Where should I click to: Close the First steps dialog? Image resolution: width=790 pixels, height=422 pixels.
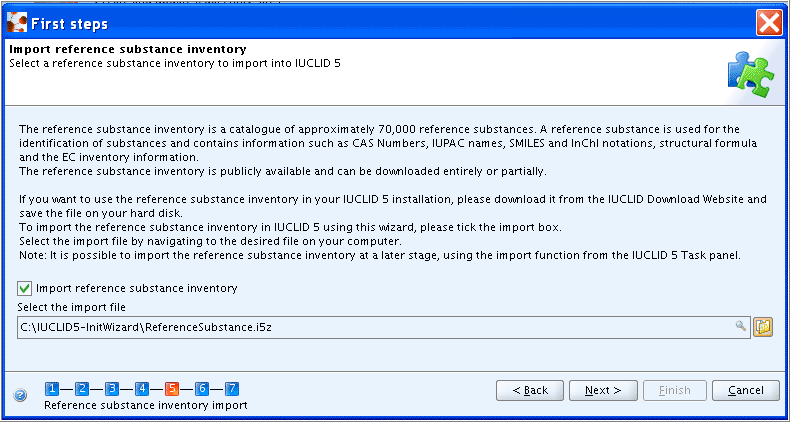pyautogui.click(x=769, y=23)
